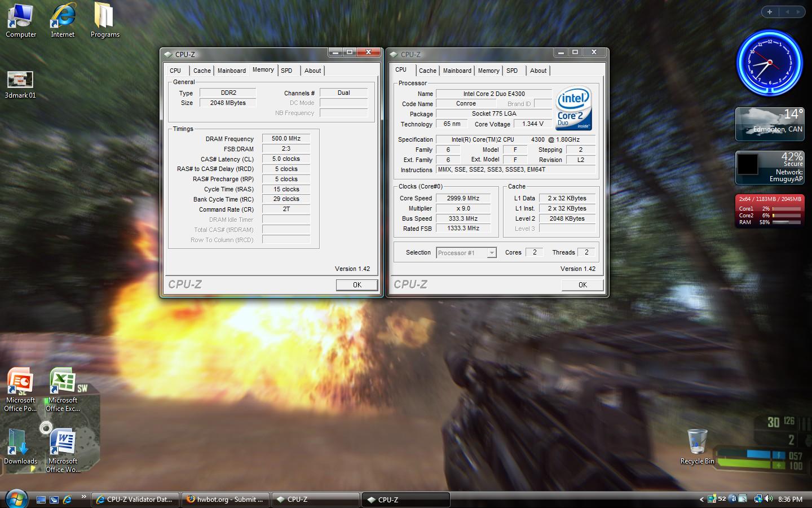Image resolution: width=812 pixels, height=508 pixels.
Task: Select About tab in right CPU-Z window
Action: coord(539,71)
